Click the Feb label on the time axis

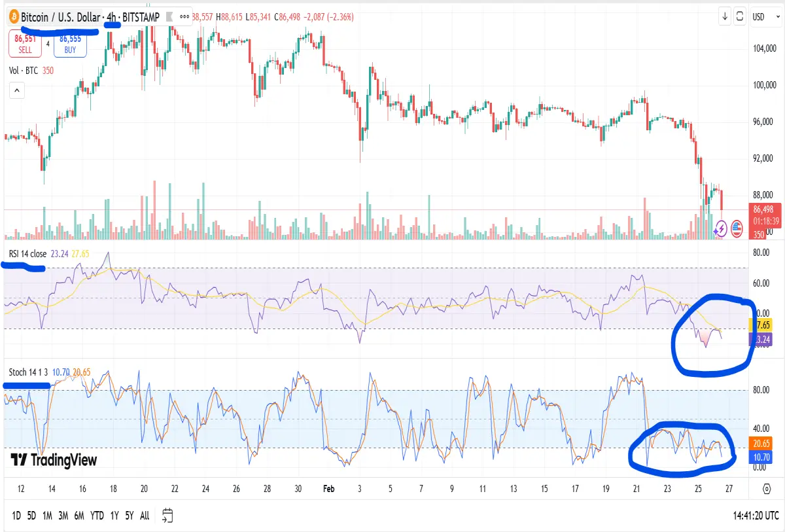pos(328,488)
